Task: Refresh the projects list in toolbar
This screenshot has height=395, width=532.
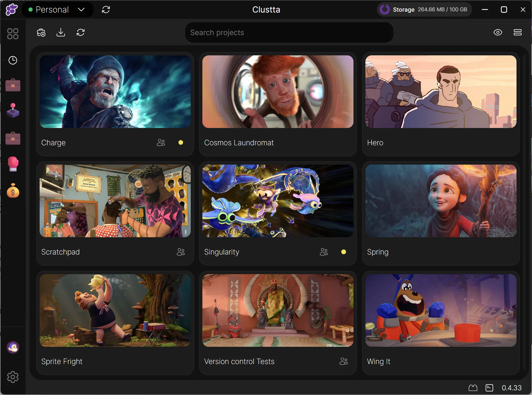Action: pos(80,32)
